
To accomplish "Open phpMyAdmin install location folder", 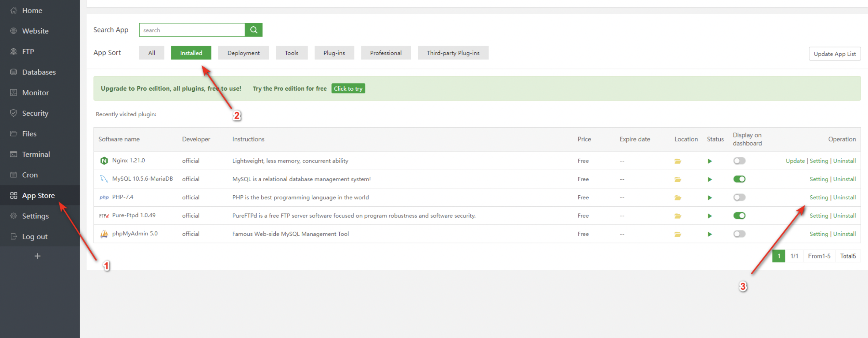I will (x=677, y=234).
